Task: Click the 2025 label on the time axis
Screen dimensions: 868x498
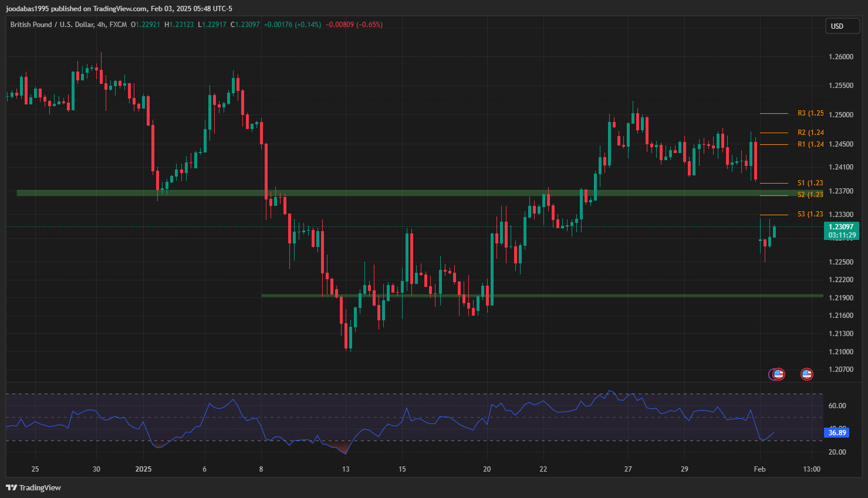Action: [143, 469]
